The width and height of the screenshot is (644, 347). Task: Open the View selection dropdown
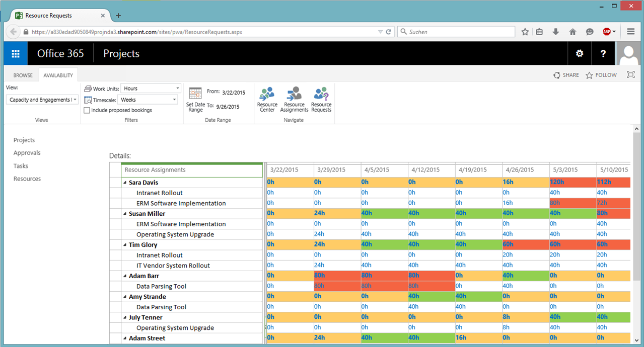click(x=42, y=100)
